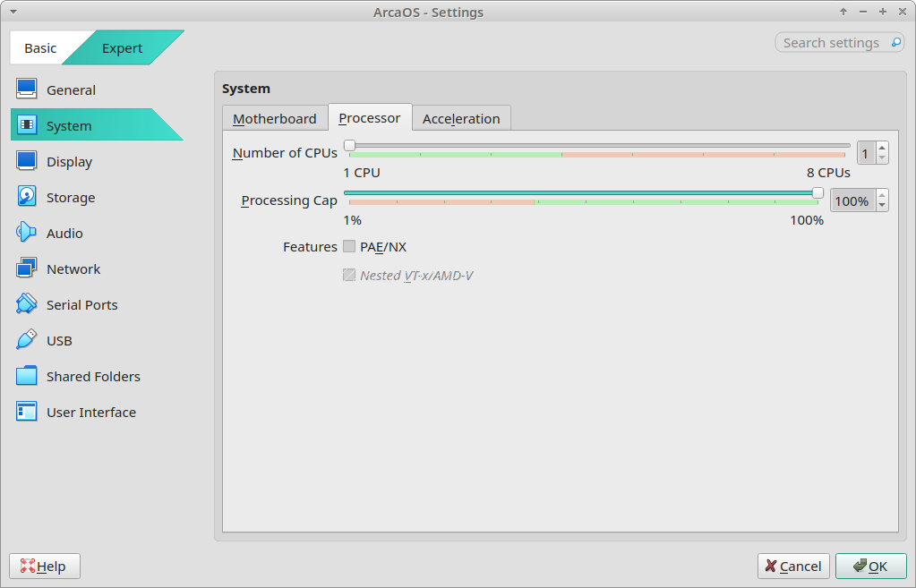Open the Motherboard tab
Viewport: 916px width, 588px height.
pos(275,118)
